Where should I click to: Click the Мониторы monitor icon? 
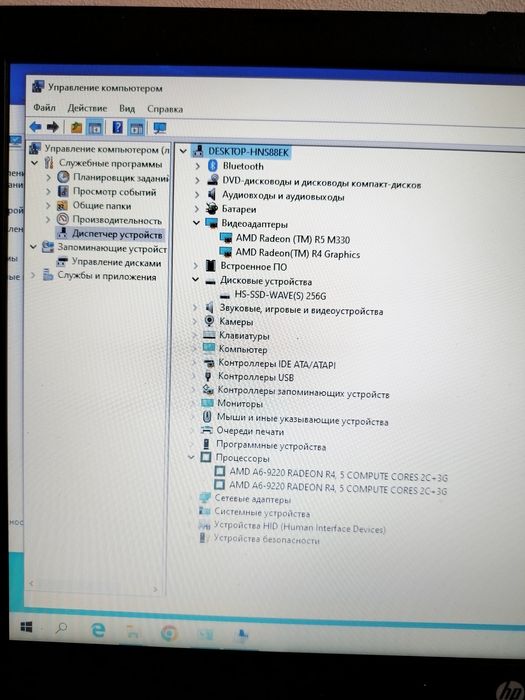[208, 403]
